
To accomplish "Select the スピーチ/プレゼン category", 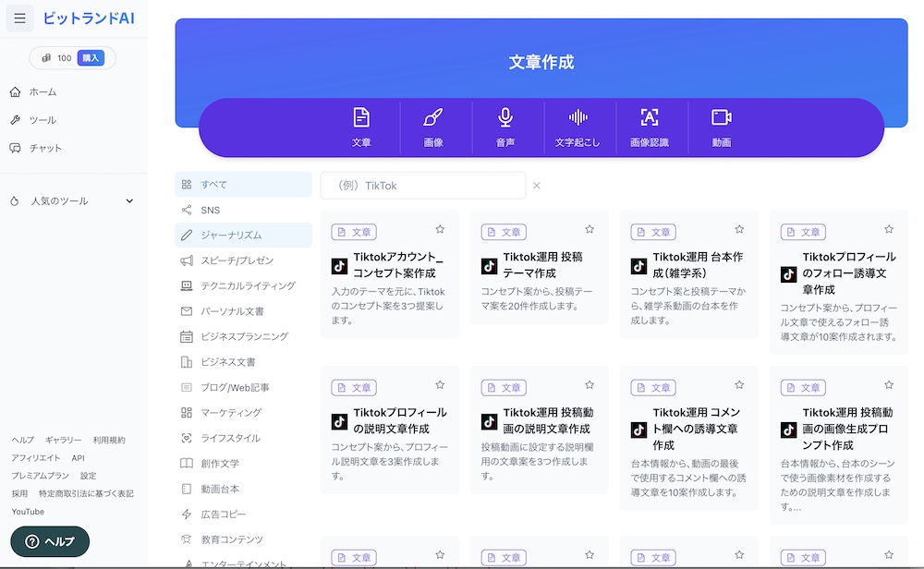I will pyautogui.click(x=243, y=260).
